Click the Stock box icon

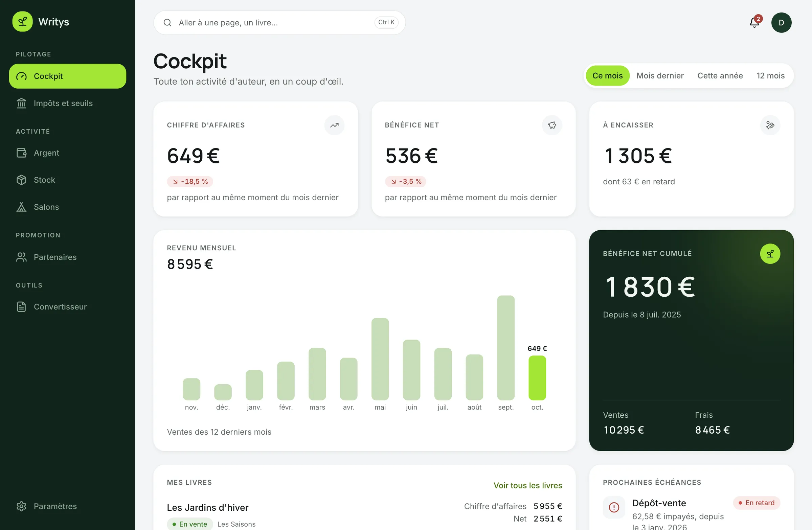(x=22, y=180)
